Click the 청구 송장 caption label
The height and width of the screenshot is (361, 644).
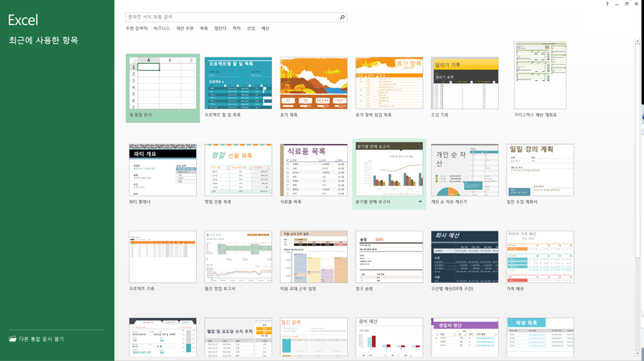tap(364, 289)
